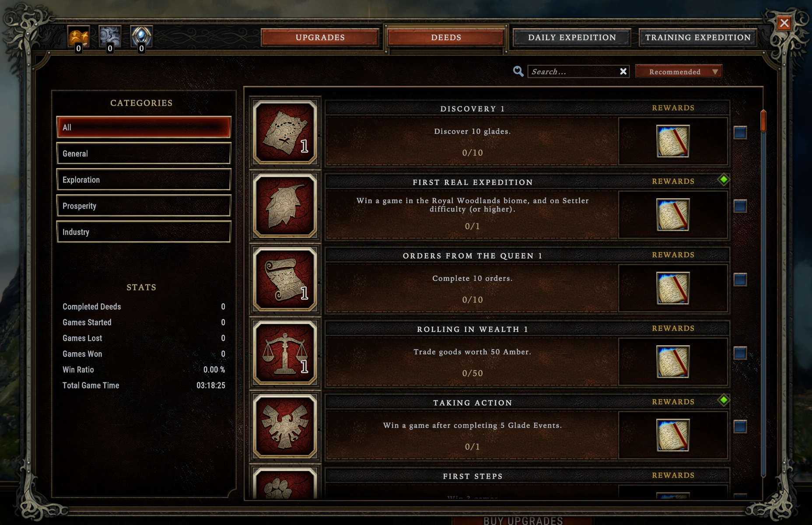
Task: Toggle the Taking Action tracking checkbox
Action: click(x=740, y=427)
